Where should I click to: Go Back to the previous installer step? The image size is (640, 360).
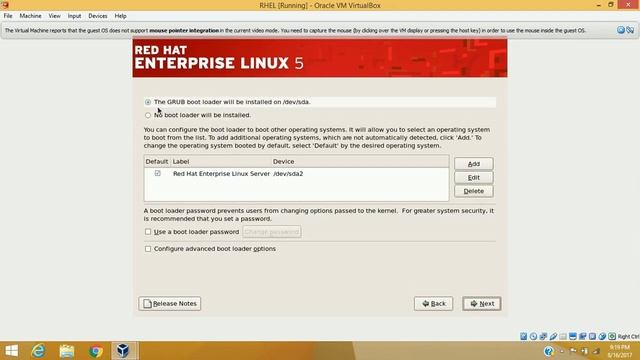pyautogui.click(x=433, y=303)
